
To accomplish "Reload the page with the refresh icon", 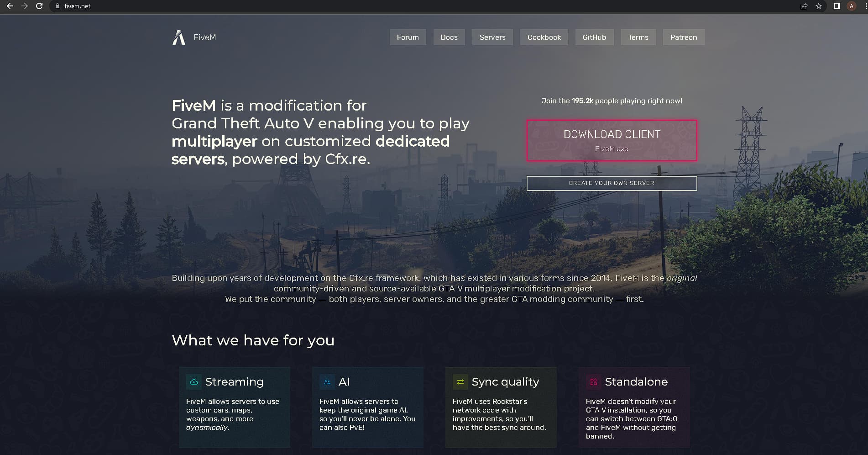I will click(x=39, y=6).
